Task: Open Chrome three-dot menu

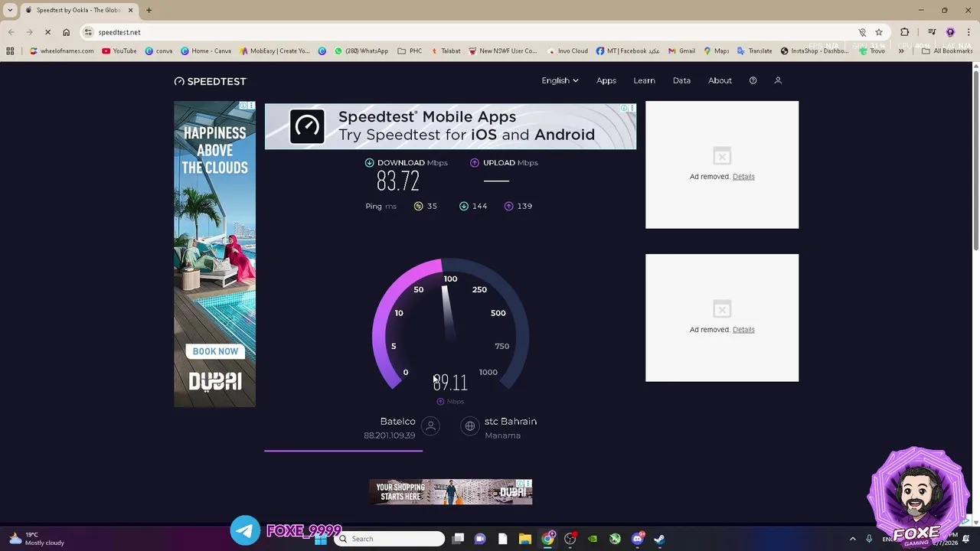Action: [x=969, y=32]
